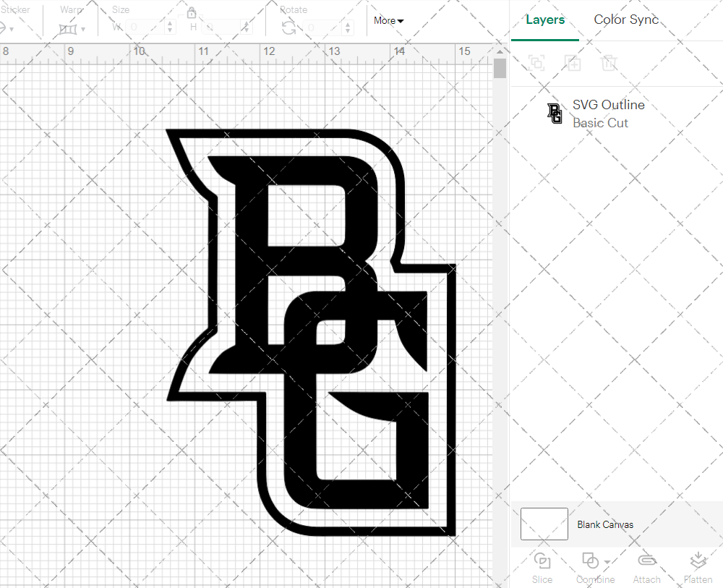The width and height of the screenshot is (723, 588).
Task: Duplicate the selected layer
Action: [573, 63]
